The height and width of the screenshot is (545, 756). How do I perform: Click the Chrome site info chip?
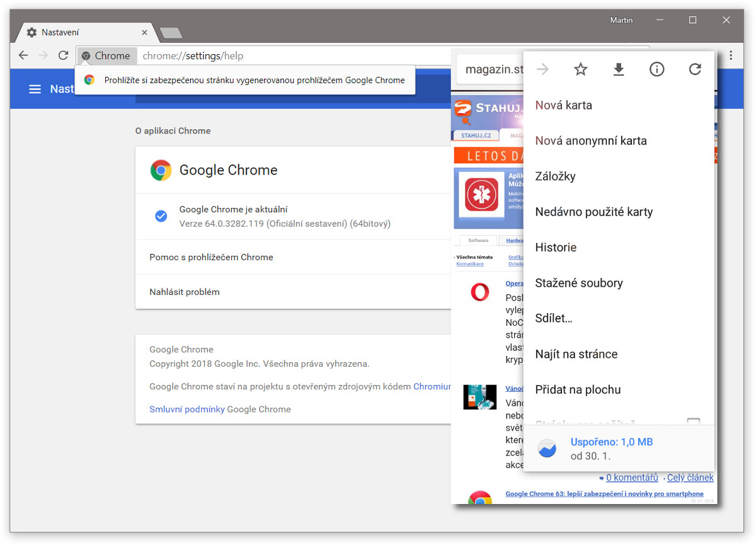pos(106,55)
